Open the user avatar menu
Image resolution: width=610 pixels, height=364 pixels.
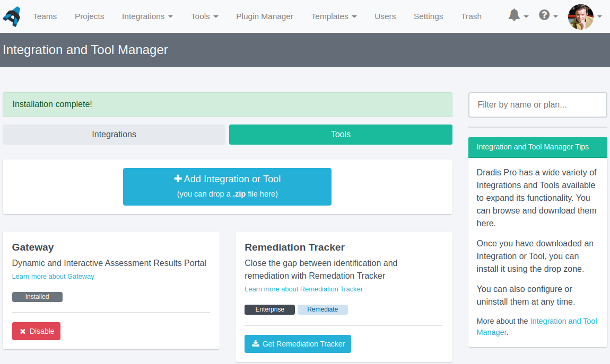580,17
